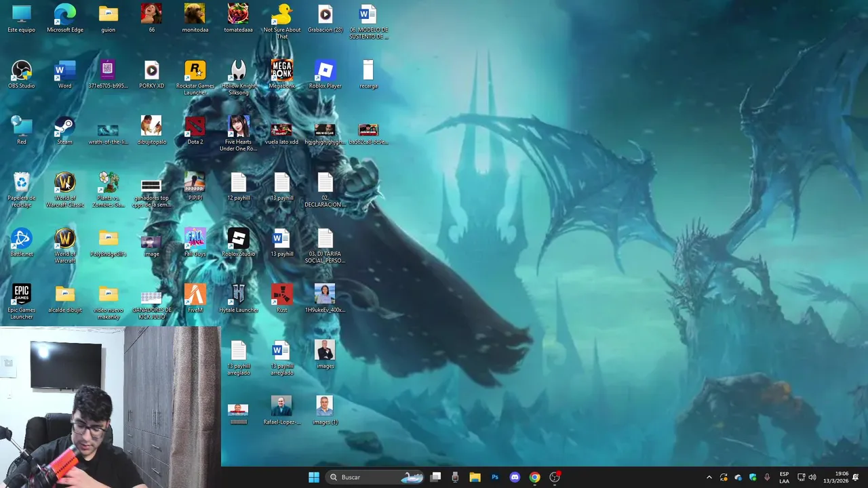Open OBS Studio from the taskbar
The image size is (868, 488).
555,477
